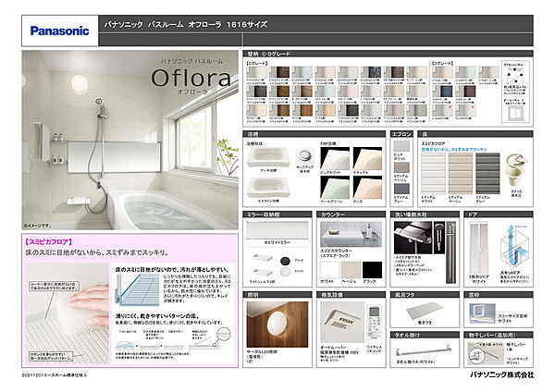The image size is (555, 392).
Task: Select the pop-up drain plug icon
Action: click(302, 157)
